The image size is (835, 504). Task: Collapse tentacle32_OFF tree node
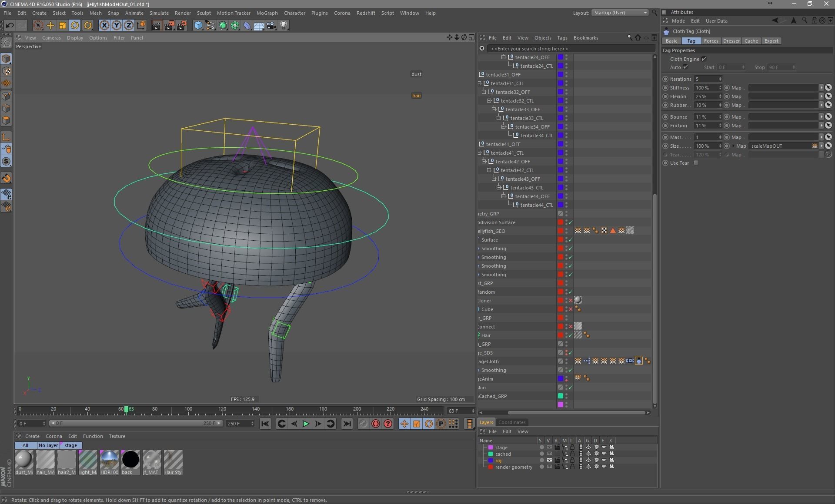[484, 92]
